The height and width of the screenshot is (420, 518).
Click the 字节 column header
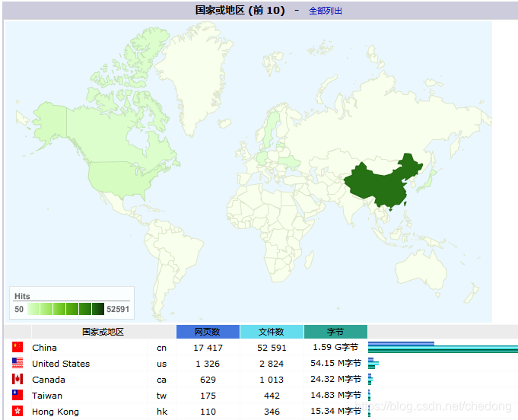coord(335,332)
